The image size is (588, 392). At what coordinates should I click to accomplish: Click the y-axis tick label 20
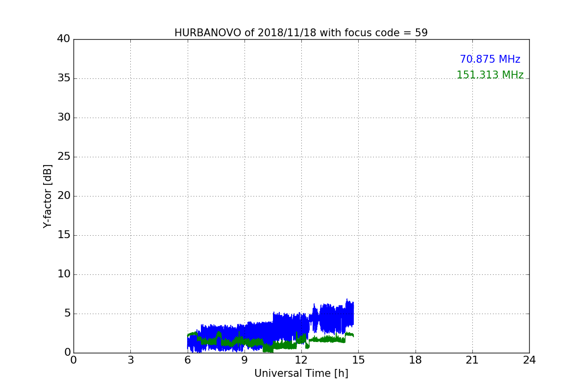(x=63, y=196)
